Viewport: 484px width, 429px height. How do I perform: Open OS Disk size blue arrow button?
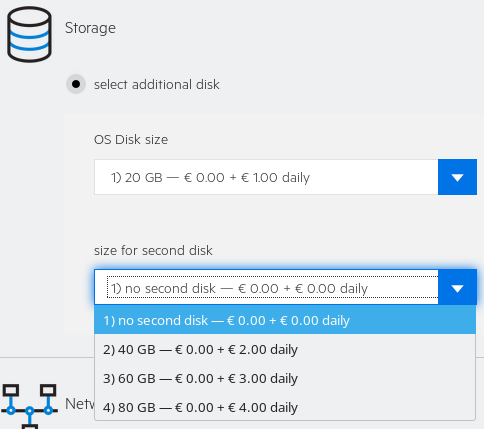tap(457, 177)
